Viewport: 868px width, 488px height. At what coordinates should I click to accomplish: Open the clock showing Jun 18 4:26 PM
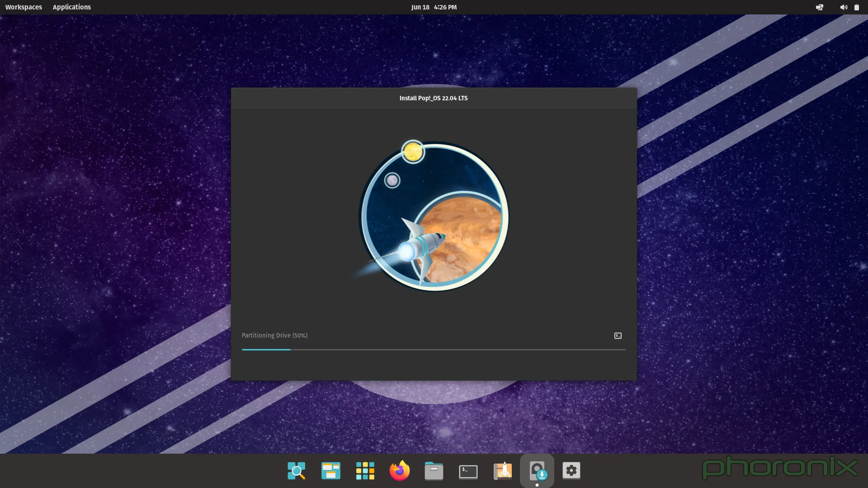[434, 7]
